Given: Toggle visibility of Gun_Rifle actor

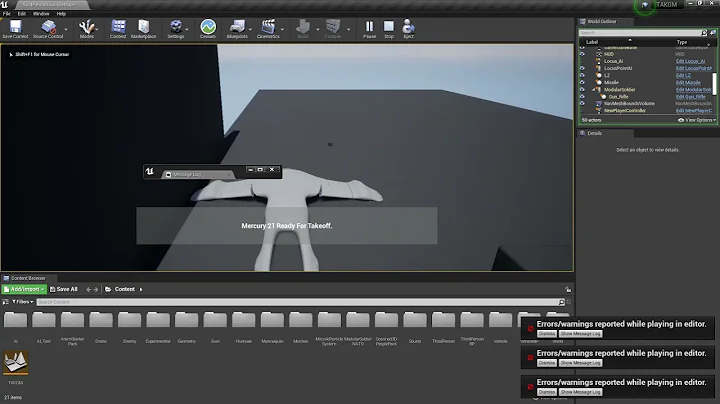Looking at the screenshot, I should (x=582, y=97).
